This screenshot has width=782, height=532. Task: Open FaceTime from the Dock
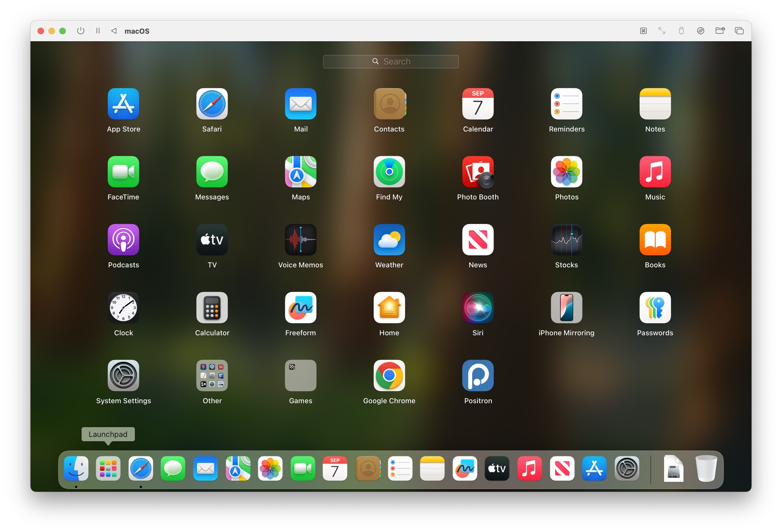point(303,468)
